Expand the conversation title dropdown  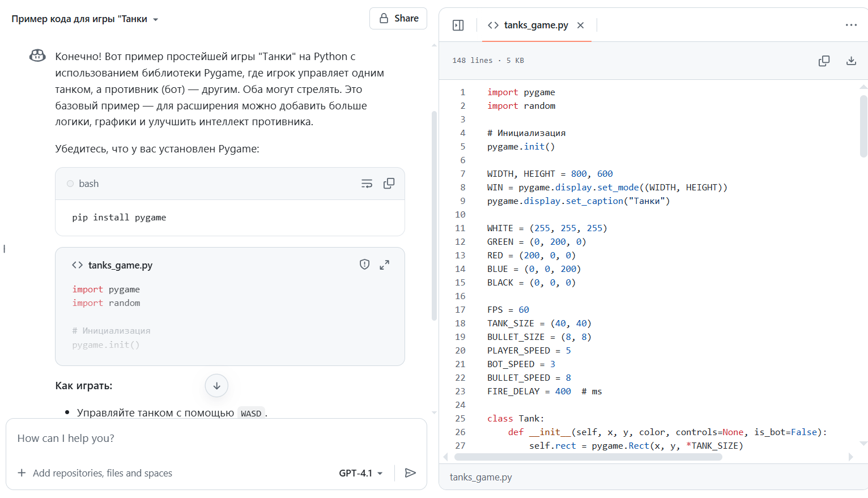coord(155,20)
